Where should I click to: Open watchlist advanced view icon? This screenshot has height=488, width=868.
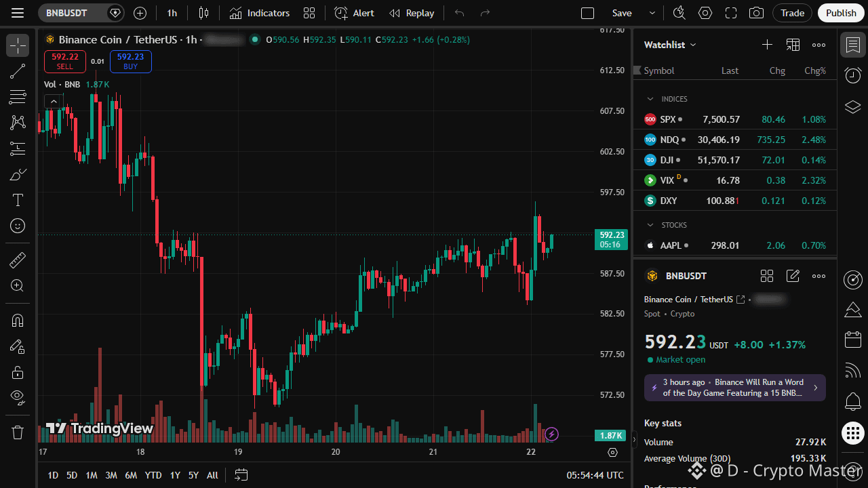pyautogui.click(x=793, y=45)
